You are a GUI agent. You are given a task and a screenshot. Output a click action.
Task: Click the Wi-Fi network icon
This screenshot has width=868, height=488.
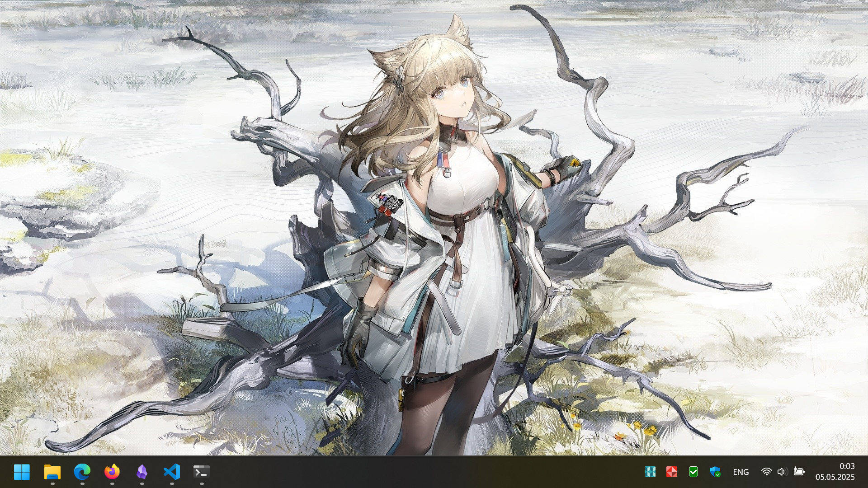(x=766, y=472)
